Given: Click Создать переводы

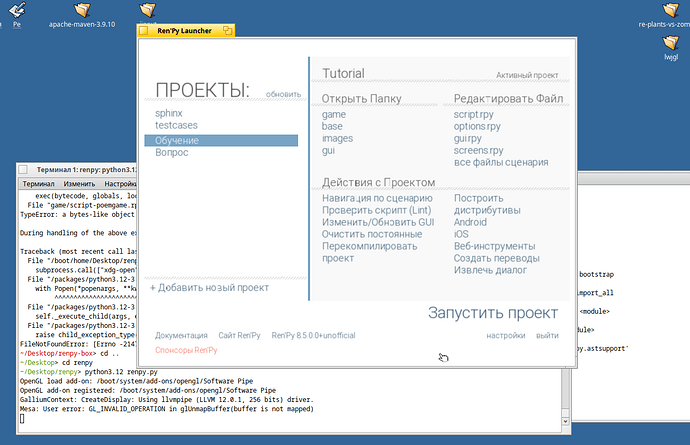Looking at the screenshot, I should [496, 258].
